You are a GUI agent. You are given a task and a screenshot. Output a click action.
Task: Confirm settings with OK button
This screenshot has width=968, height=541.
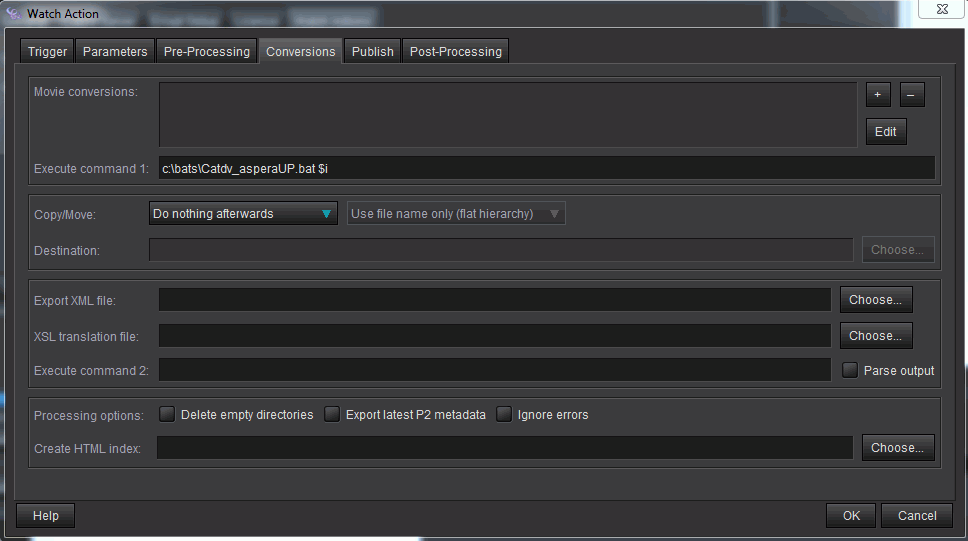tap(851, 516)
